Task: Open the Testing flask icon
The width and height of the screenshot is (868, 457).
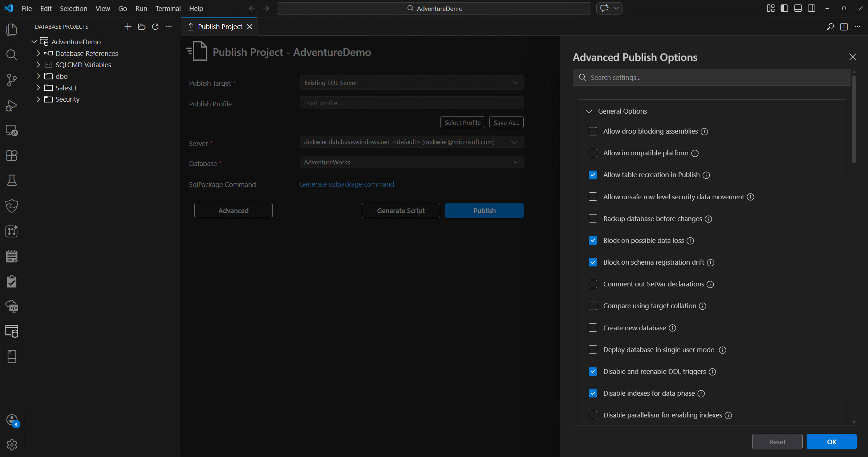Action: click(x=12, y=180)
